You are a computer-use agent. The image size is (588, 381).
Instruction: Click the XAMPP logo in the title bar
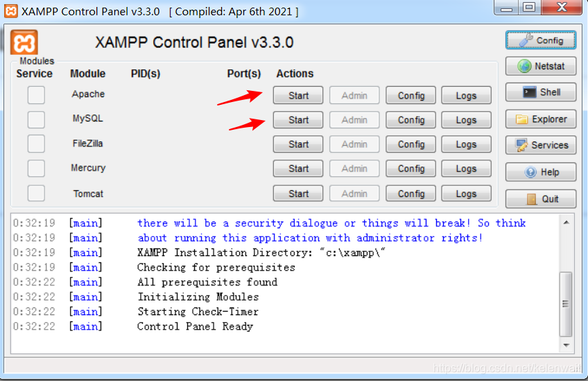11,11
